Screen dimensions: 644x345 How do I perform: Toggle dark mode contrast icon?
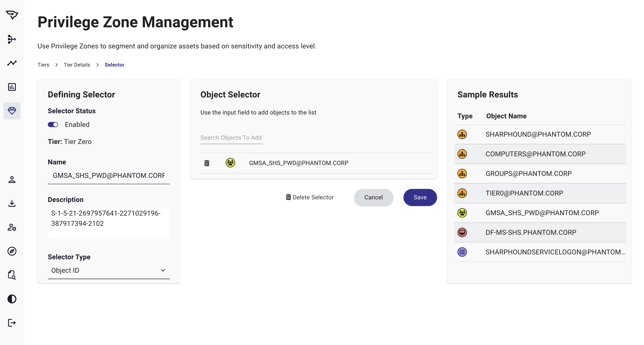click(x=12, y=299)
